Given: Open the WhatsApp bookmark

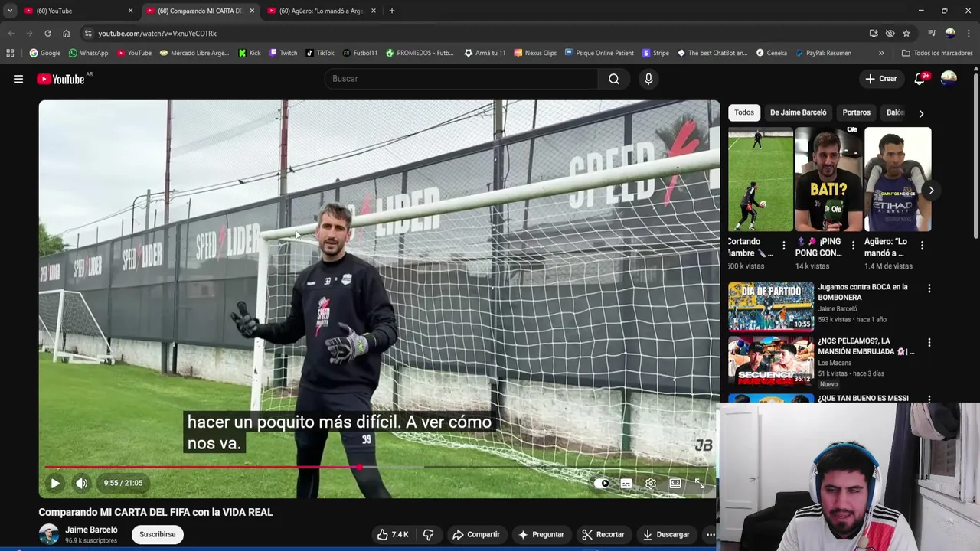Looking at the screenshot, I should click(89, 53).
